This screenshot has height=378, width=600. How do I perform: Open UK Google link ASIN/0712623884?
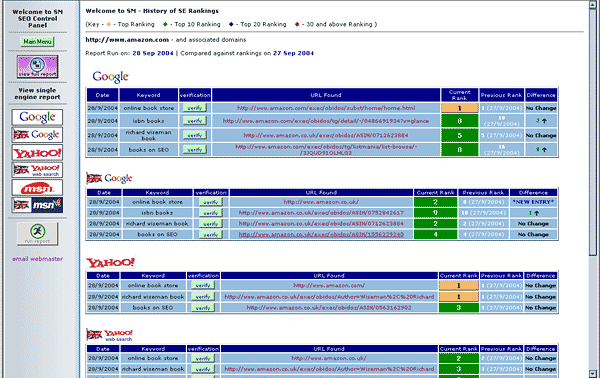(x=321, y=223)
